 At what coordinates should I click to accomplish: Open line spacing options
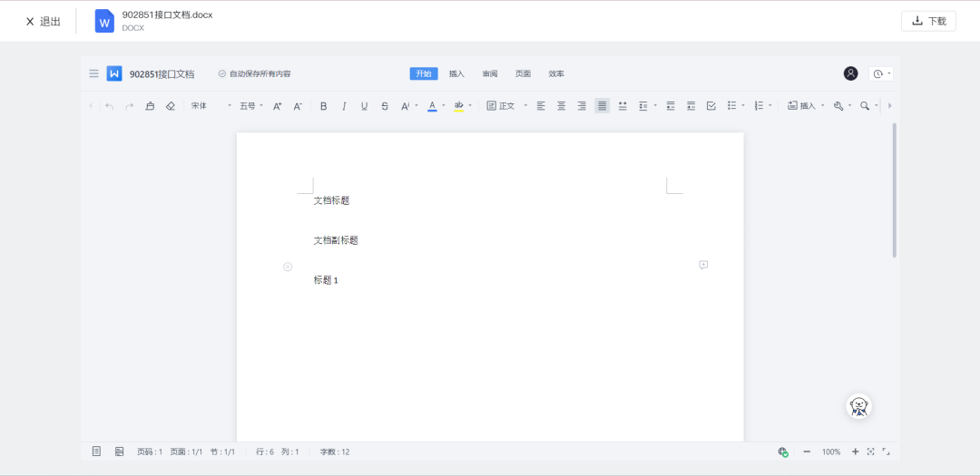[643, 106]
